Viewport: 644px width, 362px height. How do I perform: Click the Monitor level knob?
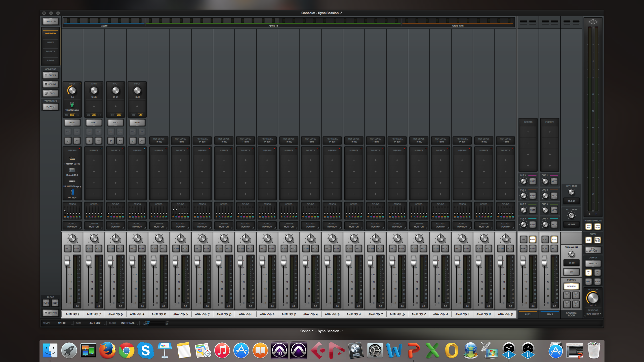(x=593, y=298)
